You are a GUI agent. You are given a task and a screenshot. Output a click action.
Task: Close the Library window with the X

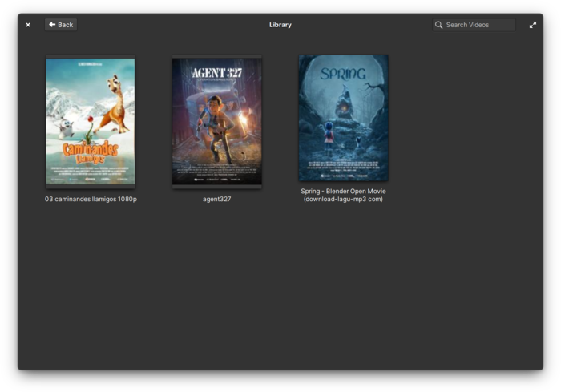coord(28,25)
